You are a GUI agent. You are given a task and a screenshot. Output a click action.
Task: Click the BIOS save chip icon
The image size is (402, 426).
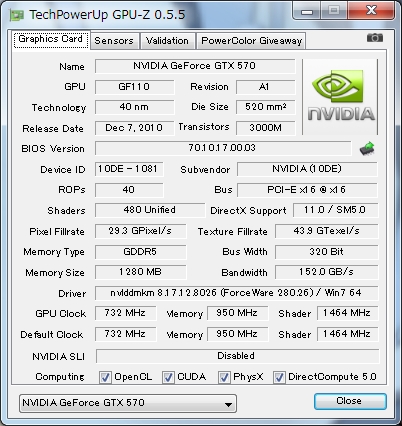click(367, 149)
